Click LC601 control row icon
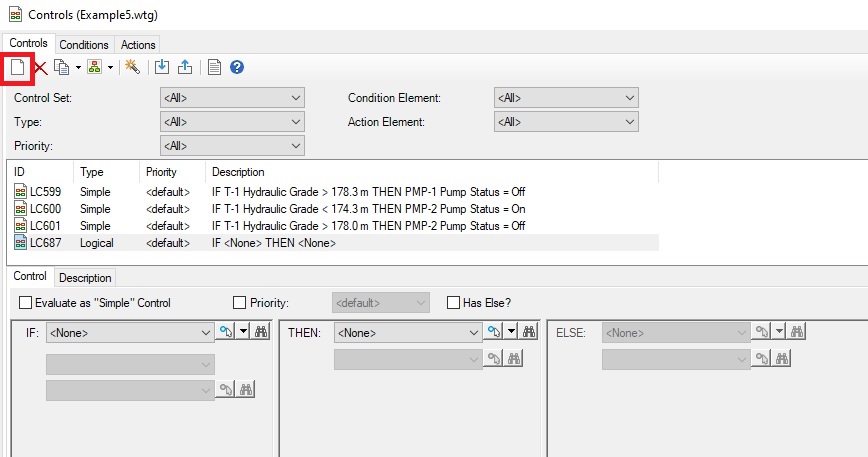868x457 pixels. click(20, 226)
